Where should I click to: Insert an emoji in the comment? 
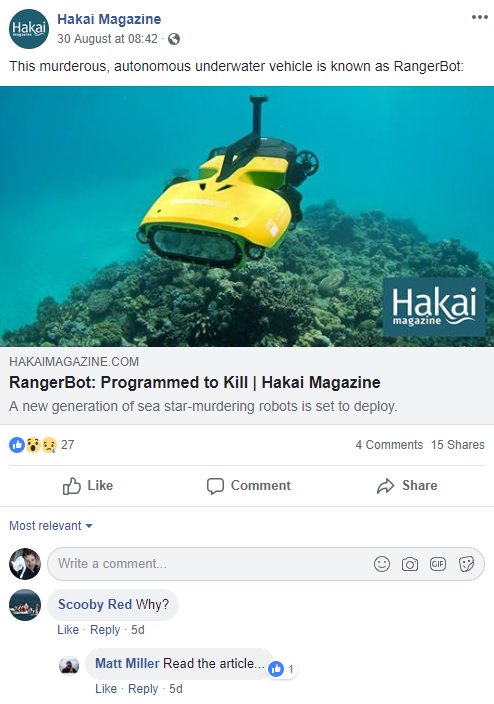coord(382,564)
